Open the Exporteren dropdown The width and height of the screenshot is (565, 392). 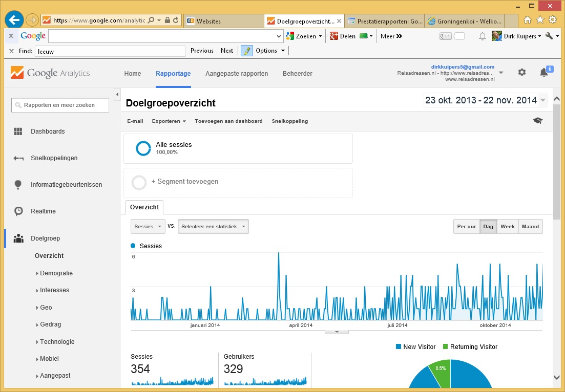coord(169,121)
